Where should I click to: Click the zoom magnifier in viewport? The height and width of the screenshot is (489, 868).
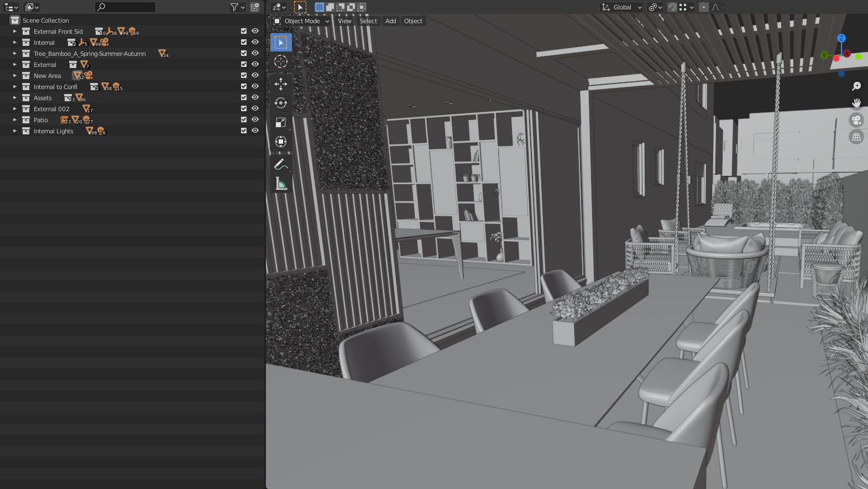856,86
